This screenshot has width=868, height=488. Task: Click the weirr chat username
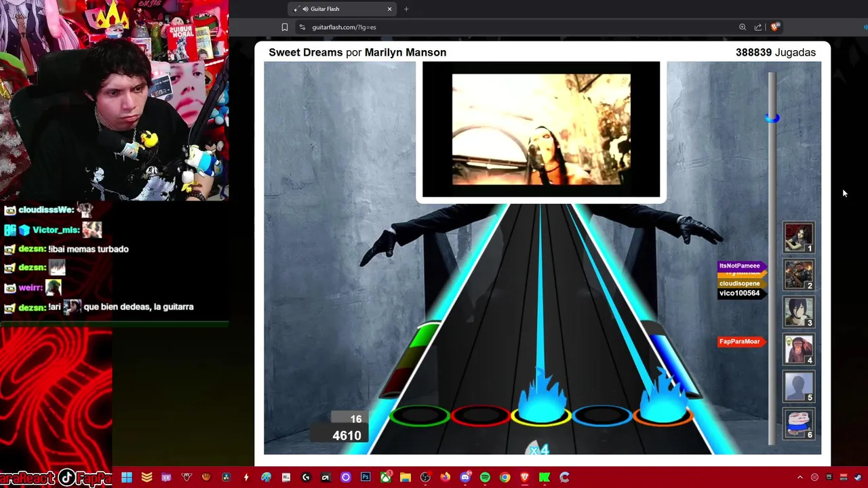tap(31, 287)
